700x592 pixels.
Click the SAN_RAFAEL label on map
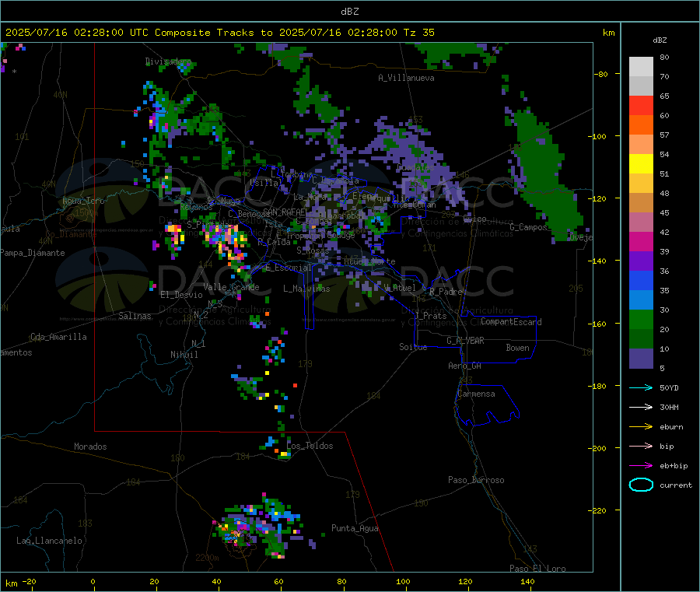point(285,212)
